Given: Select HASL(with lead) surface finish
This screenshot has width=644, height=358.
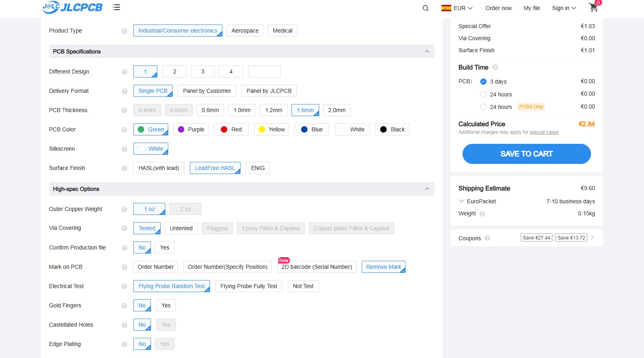Looking at the screenshot, I should 159,168.
